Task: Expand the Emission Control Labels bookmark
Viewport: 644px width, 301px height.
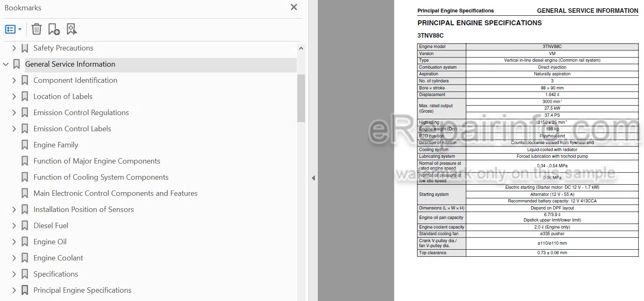Action: pyautogui.click(x=14, y=129)
